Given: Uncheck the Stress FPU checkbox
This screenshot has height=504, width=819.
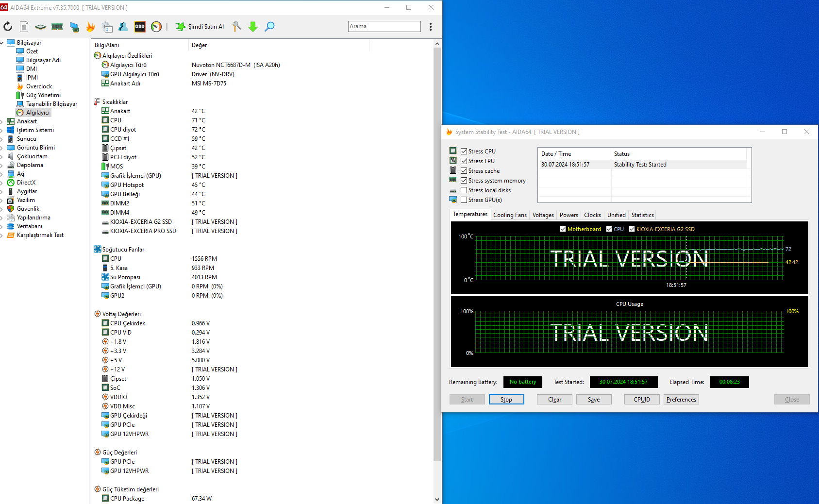Looking at the screenshot, I should coord(464,161).
